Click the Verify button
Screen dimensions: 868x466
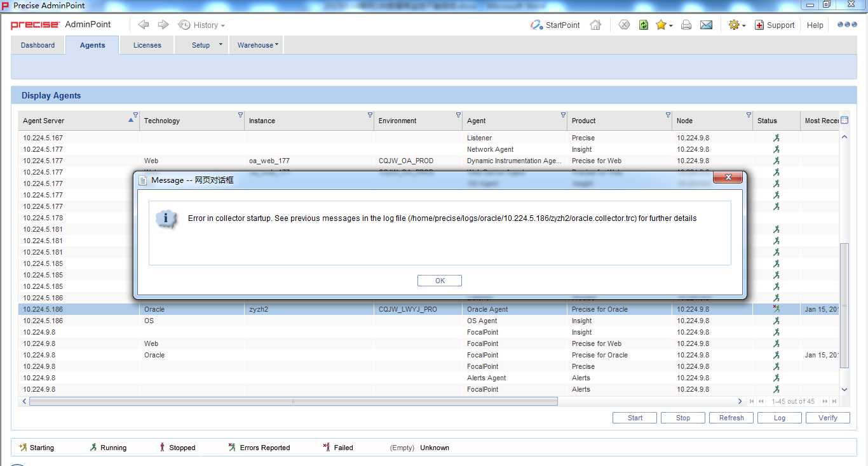828,418
